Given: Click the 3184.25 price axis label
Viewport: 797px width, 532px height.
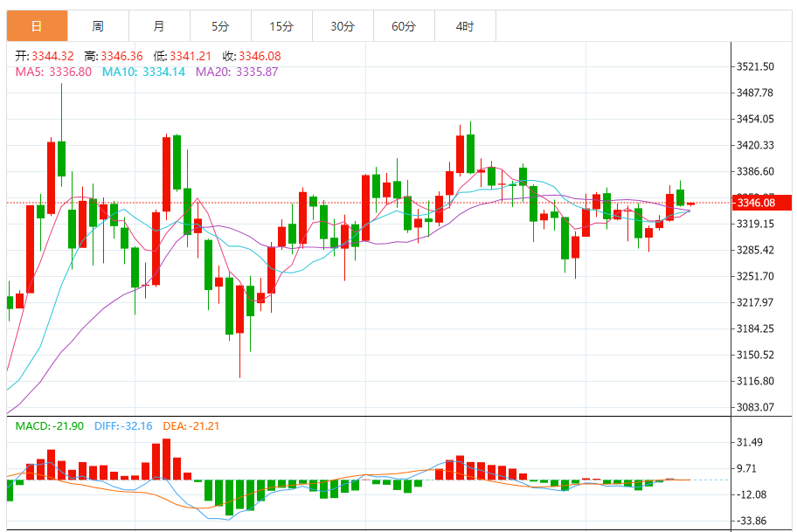Looking at the screenshot, I should (755, 328).
